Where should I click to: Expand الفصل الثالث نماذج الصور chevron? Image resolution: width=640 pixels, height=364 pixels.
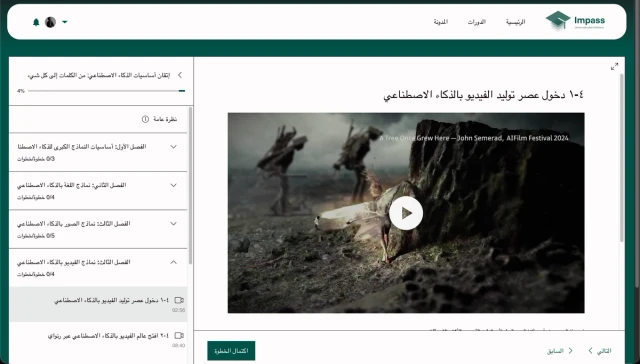click(173, 224)
